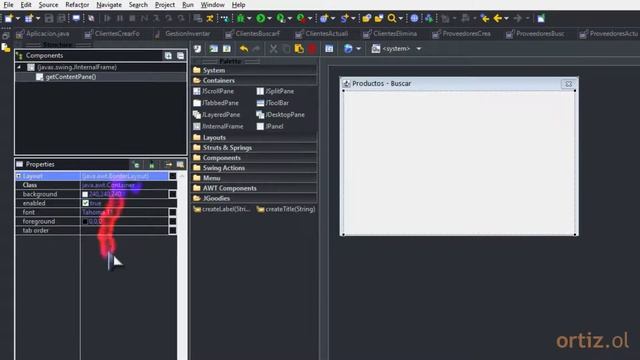640x360 pixels.
Task: Click the New file toolbar icon
Action: click(9, 18)
